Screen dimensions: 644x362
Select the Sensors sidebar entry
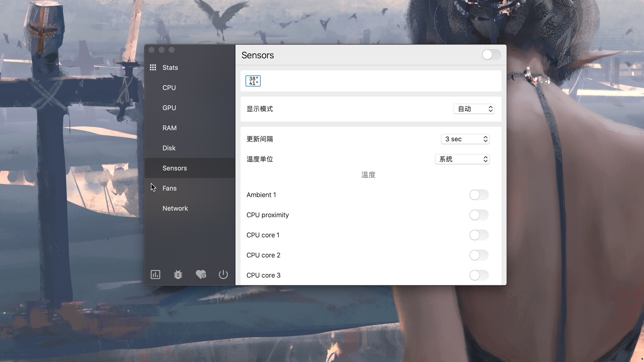click(174, 168)
